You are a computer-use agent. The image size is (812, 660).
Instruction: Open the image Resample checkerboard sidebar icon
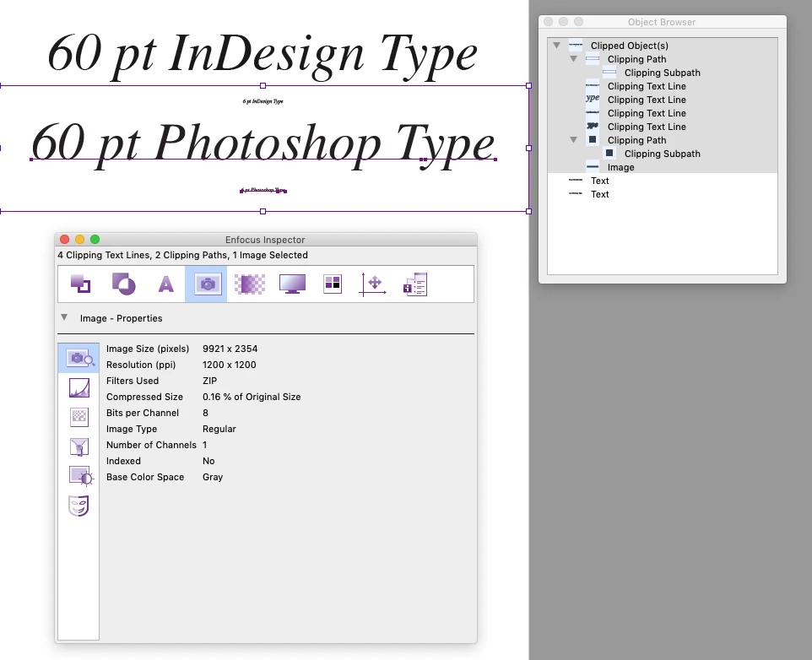[x=79, y=417]
